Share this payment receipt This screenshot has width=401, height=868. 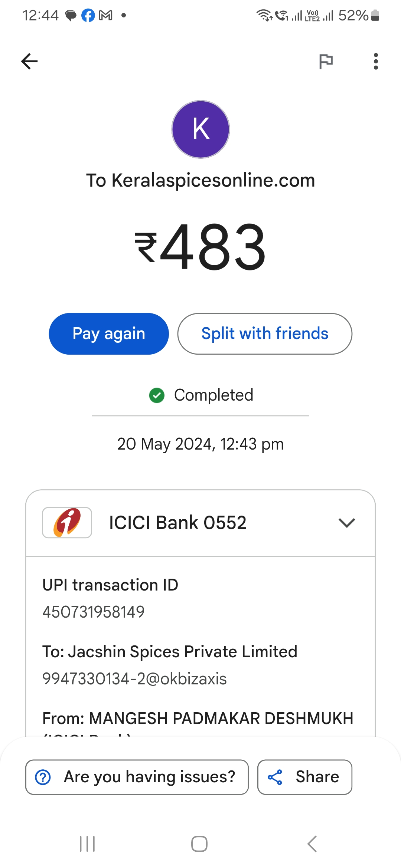(305, 777)
